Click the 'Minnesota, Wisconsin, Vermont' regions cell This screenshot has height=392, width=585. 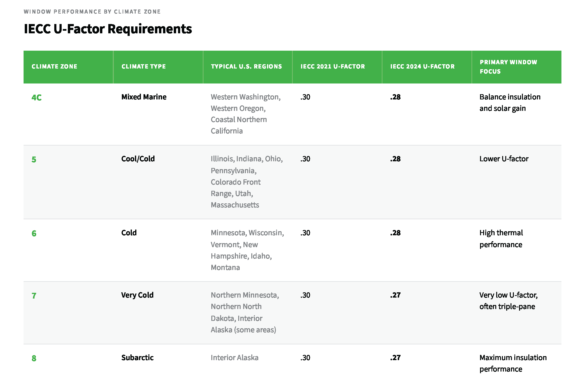[x=247, y=250]
